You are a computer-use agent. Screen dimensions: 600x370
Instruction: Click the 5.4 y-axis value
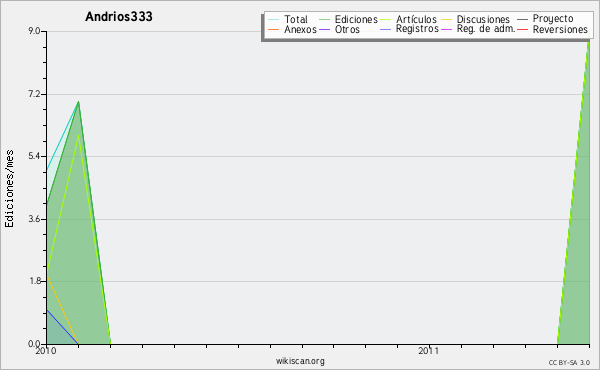point(34,156)
